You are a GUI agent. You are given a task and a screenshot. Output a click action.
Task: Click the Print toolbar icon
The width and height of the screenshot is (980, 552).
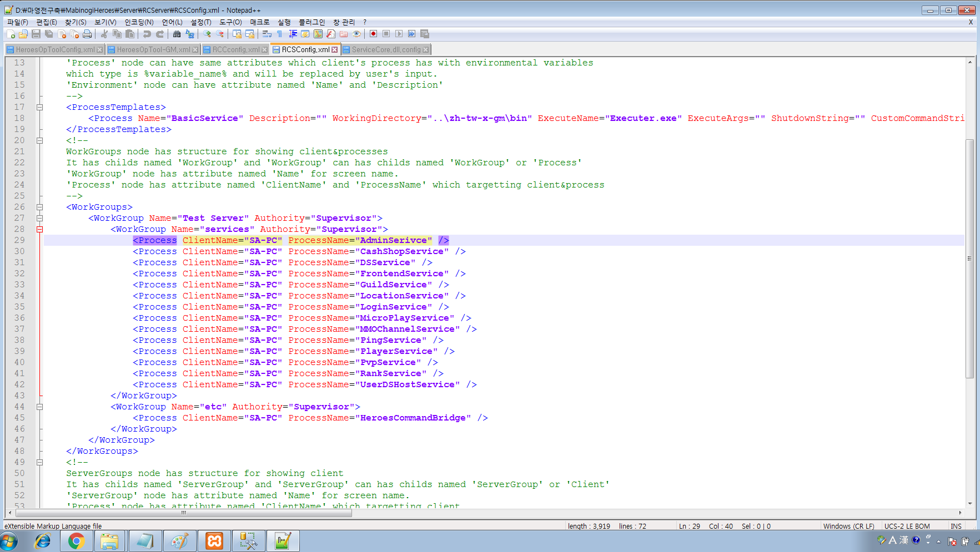click(x=87, y=34)
